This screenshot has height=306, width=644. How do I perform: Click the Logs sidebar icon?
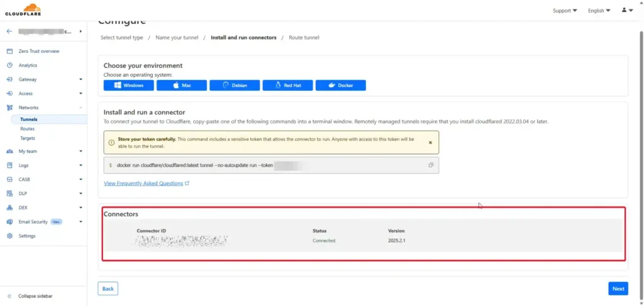point(10,166)
